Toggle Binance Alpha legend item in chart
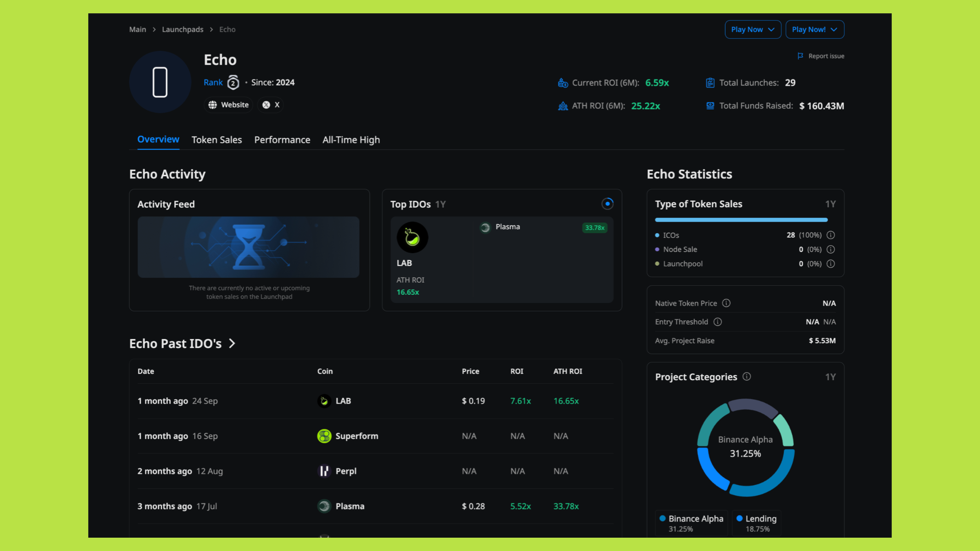 tap(691, 523)
